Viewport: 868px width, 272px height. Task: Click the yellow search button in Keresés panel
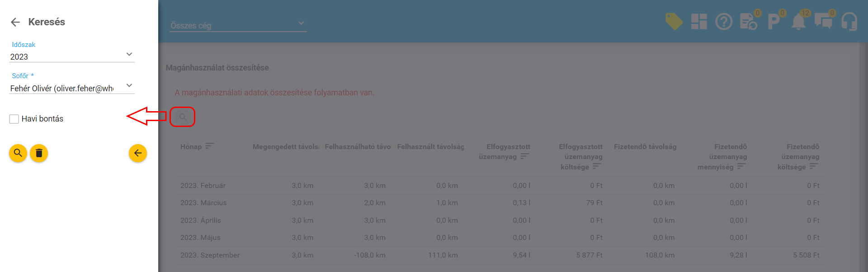point(18,153)
